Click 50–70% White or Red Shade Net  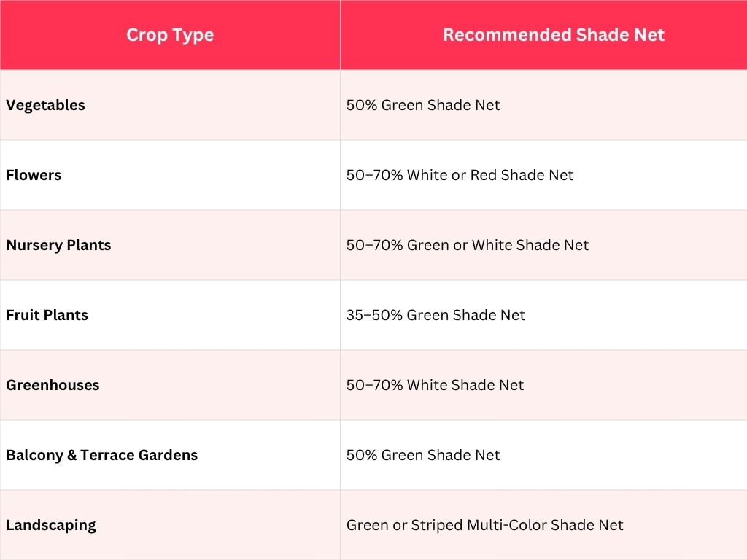(460, 175)
